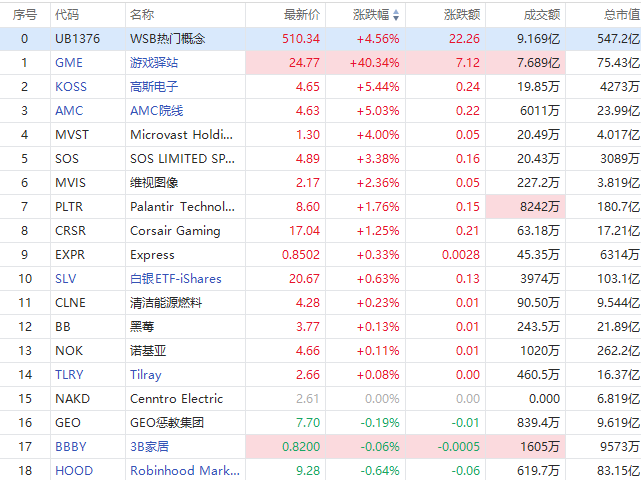Click the 名称 column header

[142, 15]
